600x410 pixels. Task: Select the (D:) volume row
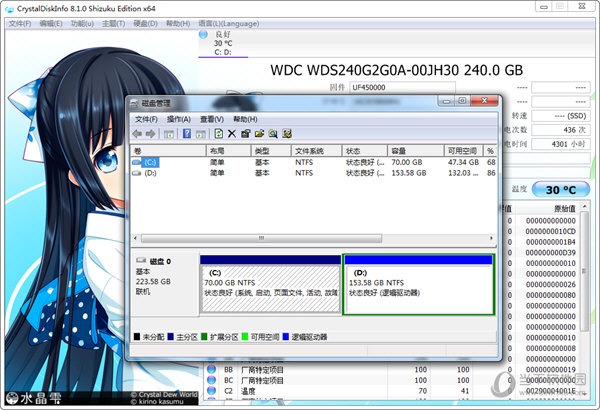coord(313,173)
